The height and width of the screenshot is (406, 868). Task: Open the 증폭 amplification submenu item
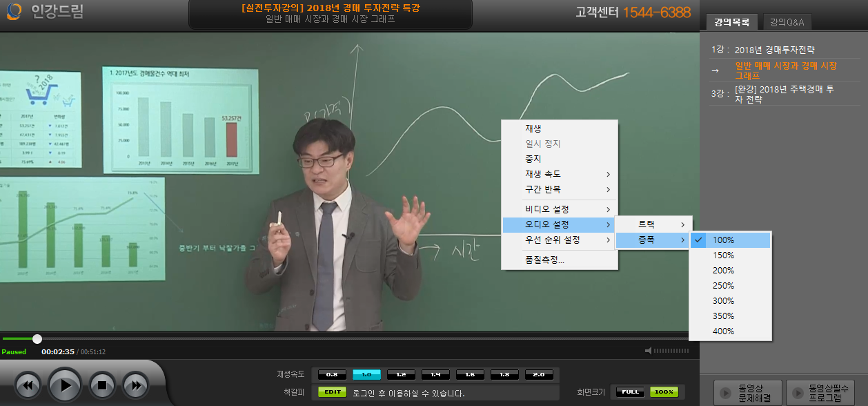click(653, 240)
